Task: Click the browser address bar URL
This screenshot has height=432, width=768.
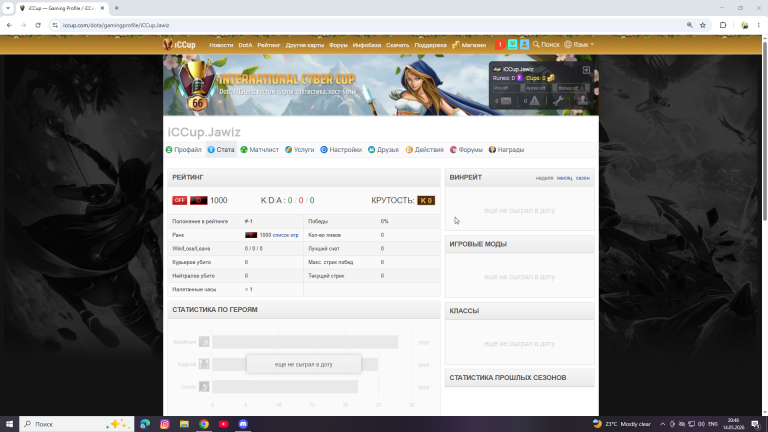Action: (116, 25)
